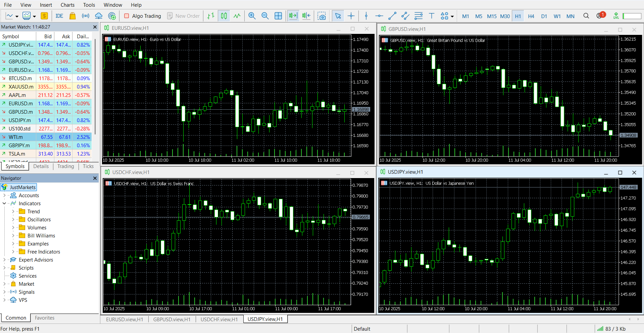
Task: Toggle chart auto scroll to latest bar
Action: [x=293, y=16]
